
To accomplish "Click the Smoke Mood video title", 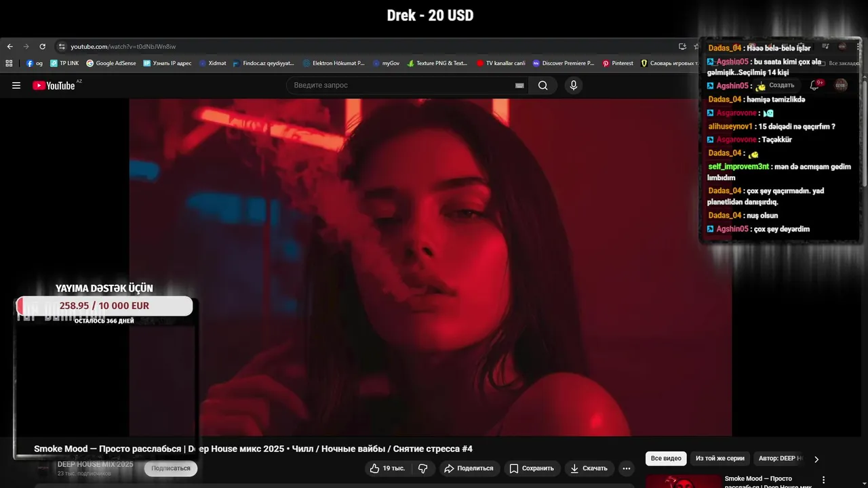I will click(x=253, y=449).
